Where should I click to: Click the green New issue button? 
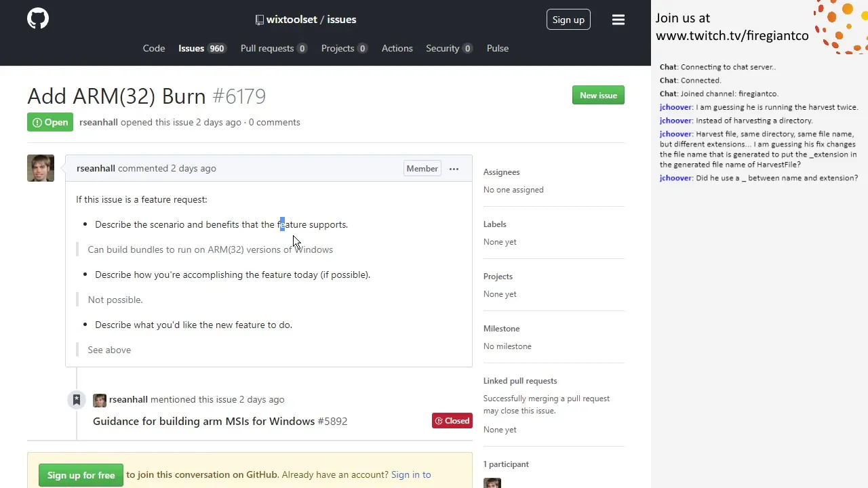pyautogui.click(x=598, y=96)
